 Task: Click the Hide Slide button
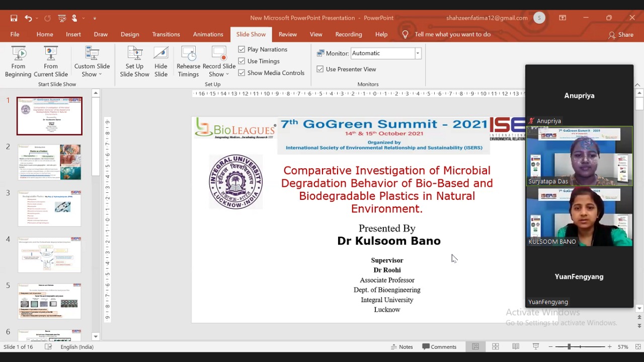[x=161, y=62]
